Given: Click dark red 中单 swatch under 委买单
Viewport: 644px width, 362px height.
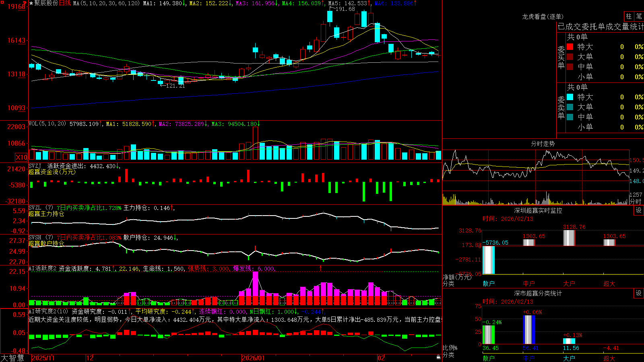Looking at the screenshot, I should click(x=570, y=66).
